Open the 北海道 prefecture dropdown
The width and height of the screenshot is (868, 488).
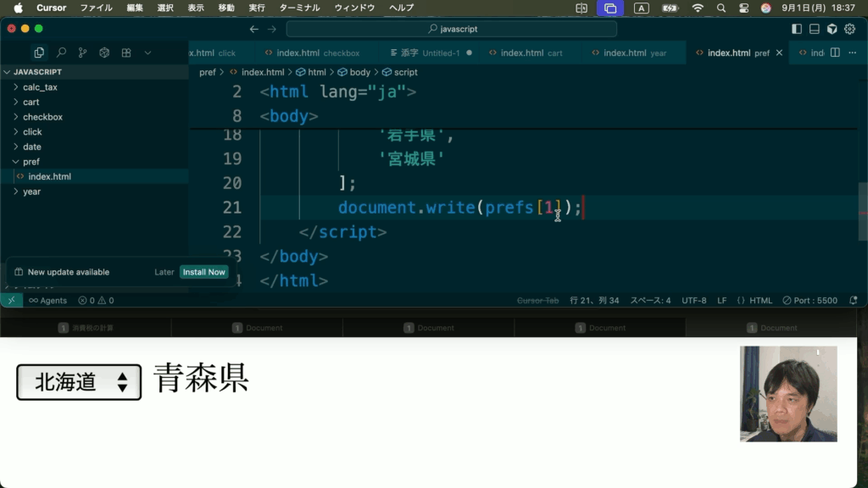click(79, 382)
